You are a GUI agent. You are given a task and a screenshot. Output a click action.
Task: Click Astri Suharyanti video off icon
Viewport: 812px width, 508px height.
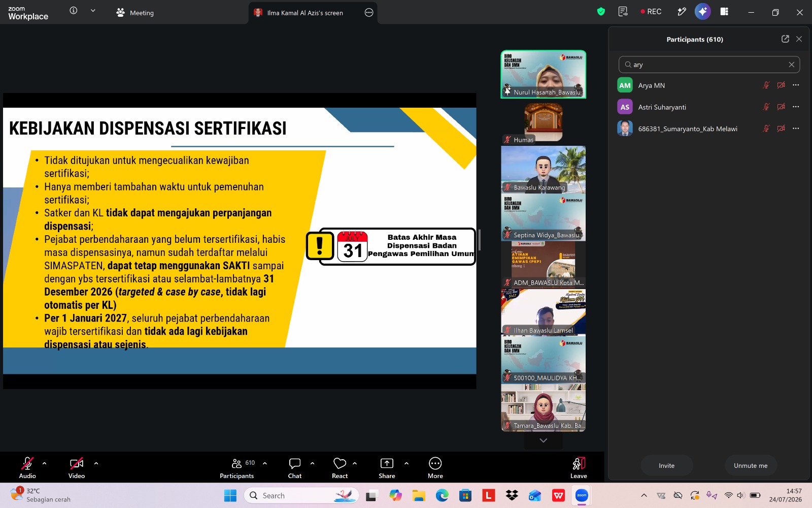point(781,107)
